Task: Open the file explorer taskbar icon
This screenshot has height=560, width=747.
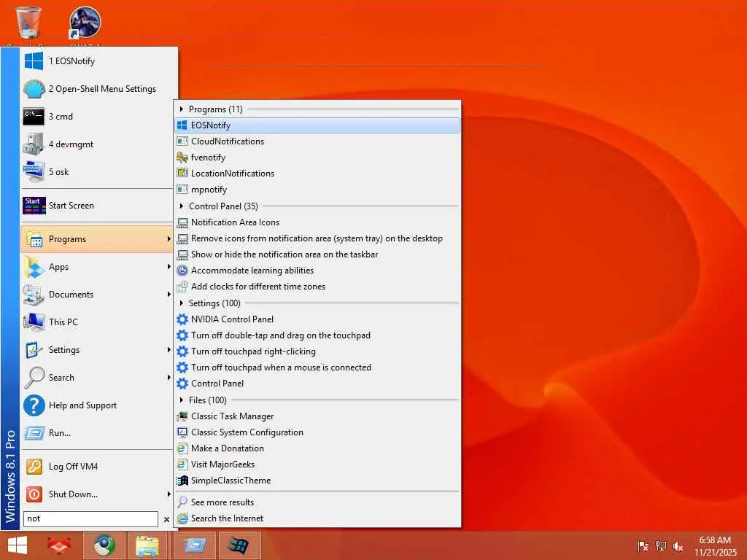Action: [x=147, y=545]
